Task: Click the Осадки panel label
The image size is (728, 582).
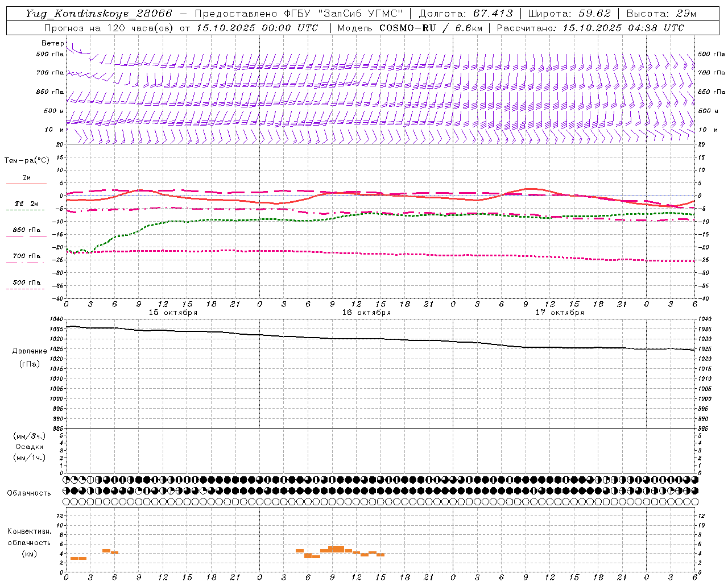Action: click(x=30, y=447)
